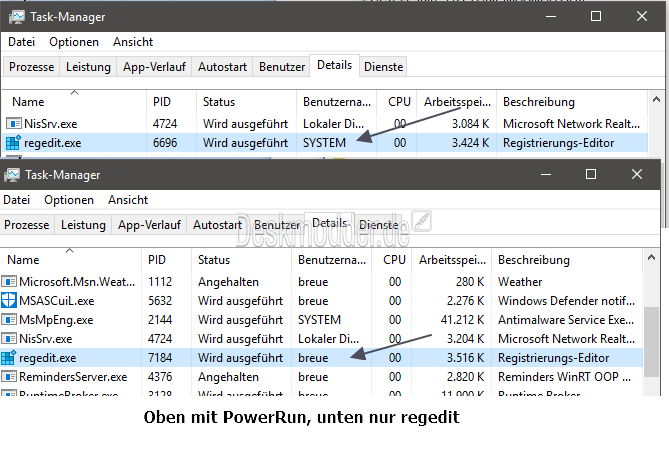Switch to Autostart tab in upper Task-Manager
669x456 pixels.
pyautogui.click(x=222, y=67)
